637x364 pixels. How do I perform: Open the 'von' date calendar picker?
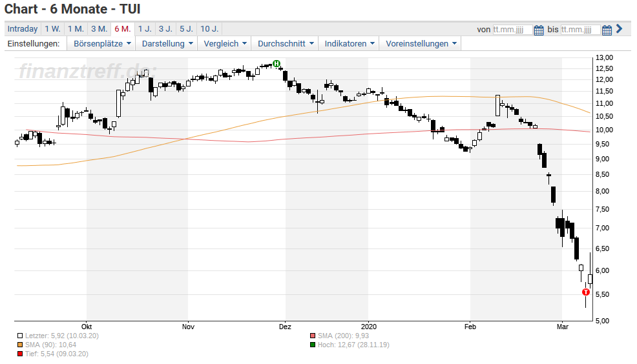click(539, 30)
